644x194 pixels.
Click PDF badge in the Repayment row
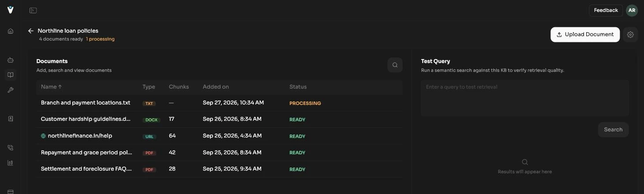149,153
